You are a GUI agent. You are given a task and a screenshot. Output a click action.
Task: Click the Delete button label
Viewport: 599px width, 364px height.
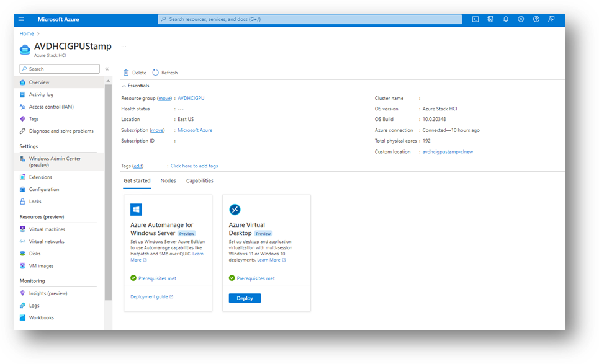click(139, 73)
